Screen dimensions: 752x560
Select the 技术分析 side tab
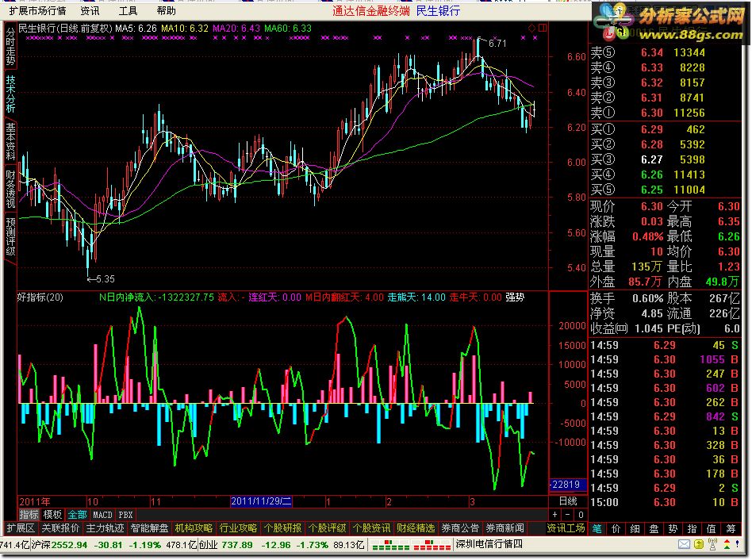click(10, 94)
